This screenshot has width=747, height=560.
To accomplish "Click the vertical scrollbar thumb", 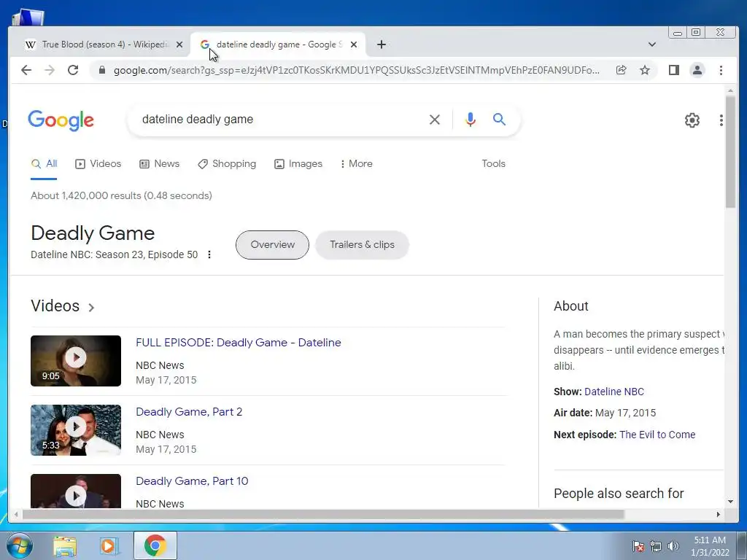I will point(730,152).
